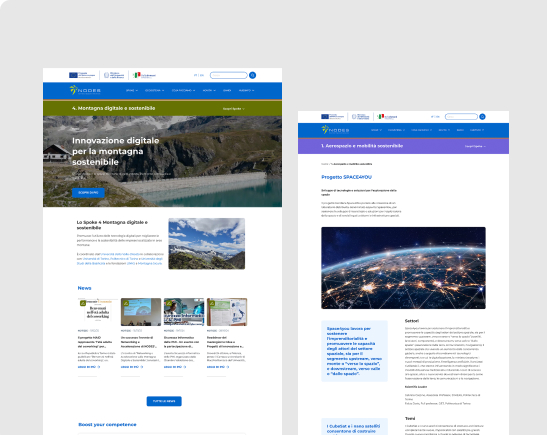Click 'Boost your competence' heading

coord(107,425)
